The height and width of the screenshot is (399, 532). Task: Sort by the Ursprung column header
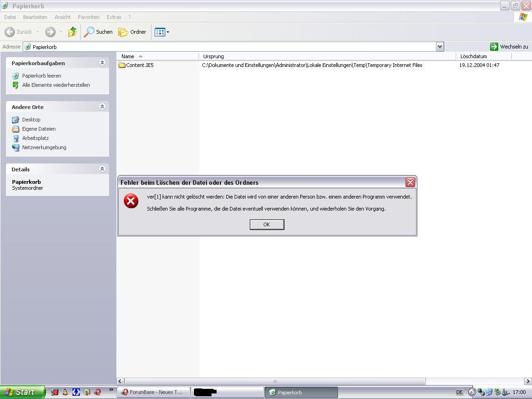[x=327, y=56]
